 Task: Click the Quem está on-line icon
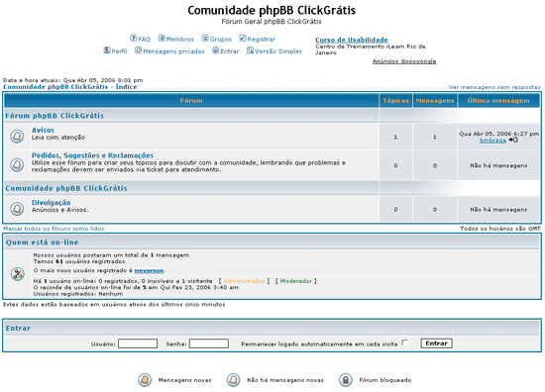click(x=18, y=274)
